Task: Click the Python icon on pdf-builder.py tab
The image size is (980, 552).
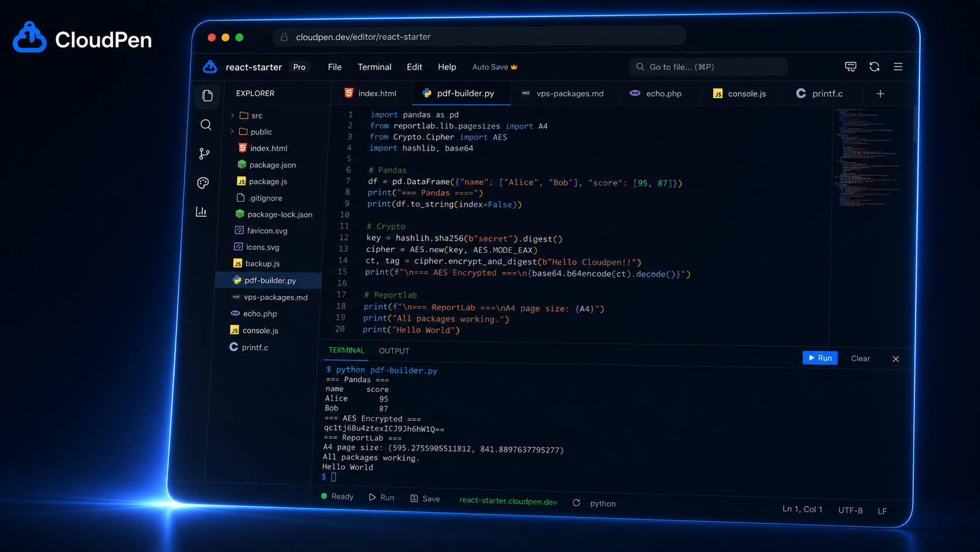Action: [427, 93]
